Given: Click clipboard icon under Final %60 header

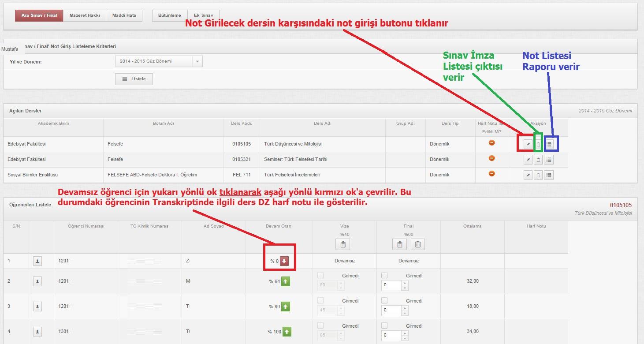Looking at the screenshot, I should pos(399,244).
